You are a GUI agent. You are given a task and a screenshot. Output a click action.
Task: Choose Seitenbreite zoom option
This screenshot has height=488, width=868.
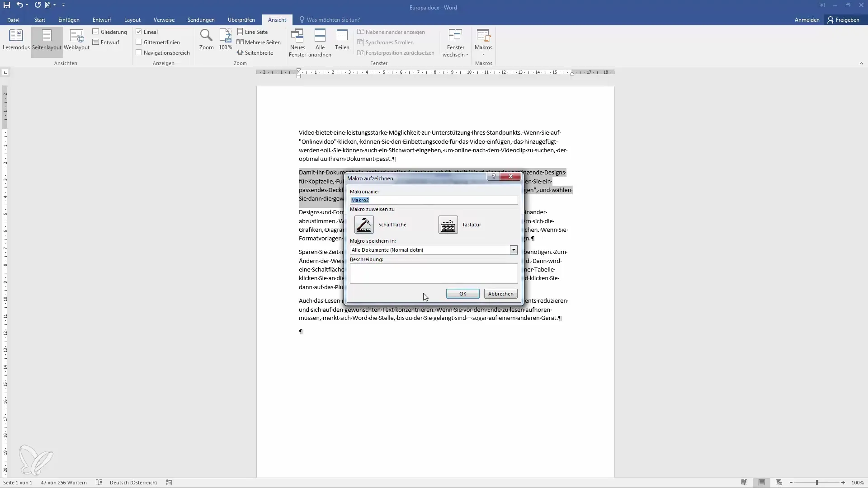click(255, 53)
